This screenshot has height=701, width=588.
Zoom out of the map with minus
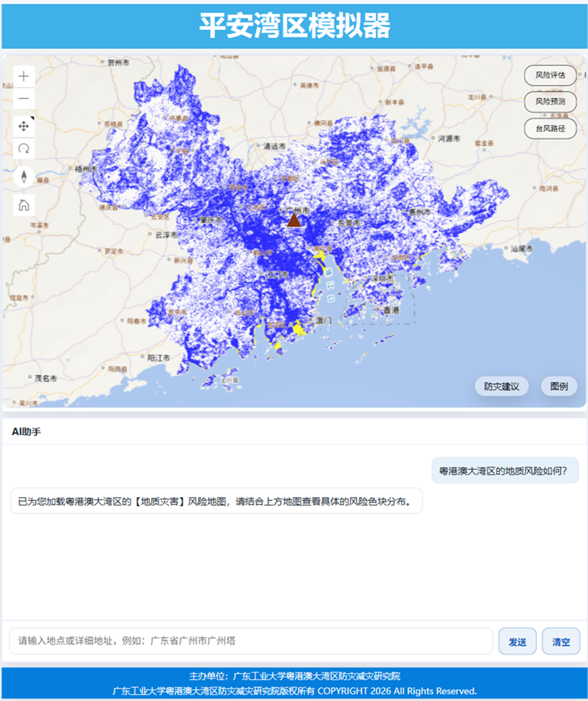click(x=24, y=99)
